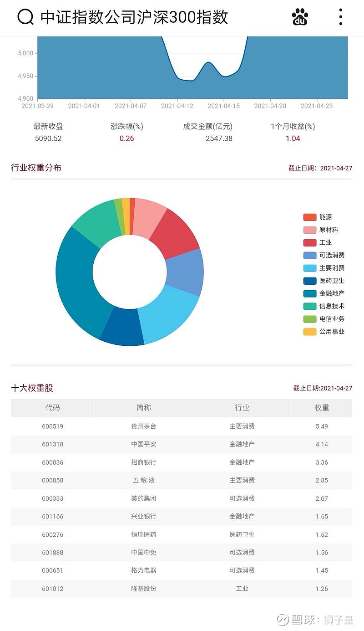364x631 pixels.
Task: Select 五粮液 row name
Action: coord(143,480)
